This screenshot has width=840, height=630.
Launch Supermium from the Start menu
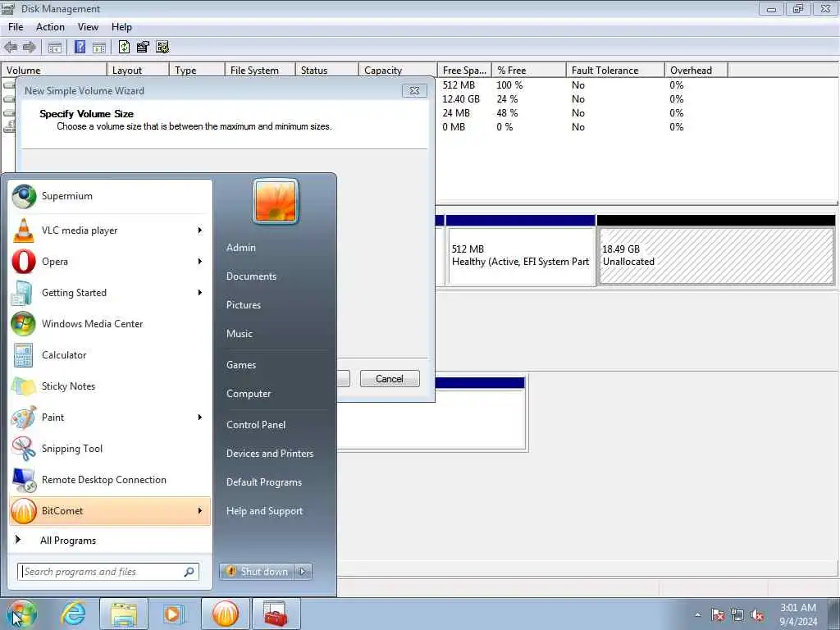click(x=110, y=196)
